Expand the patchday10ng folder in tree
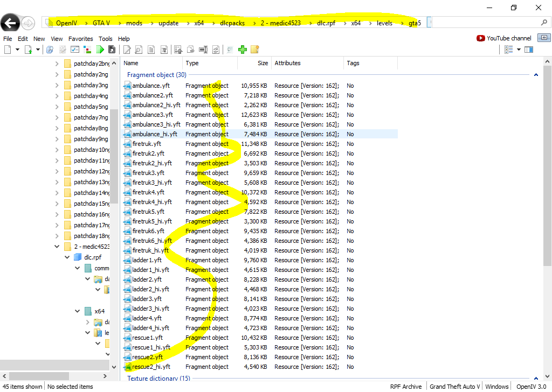The image size is (552, 392). click(57, 150)
